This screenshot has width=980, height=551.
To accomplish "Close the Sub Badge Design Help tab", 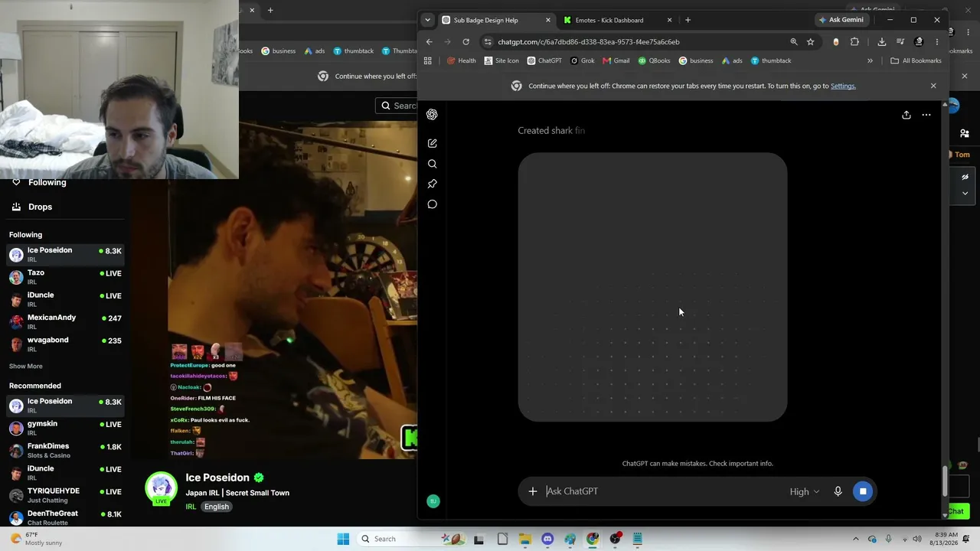I will pos(547,20).
